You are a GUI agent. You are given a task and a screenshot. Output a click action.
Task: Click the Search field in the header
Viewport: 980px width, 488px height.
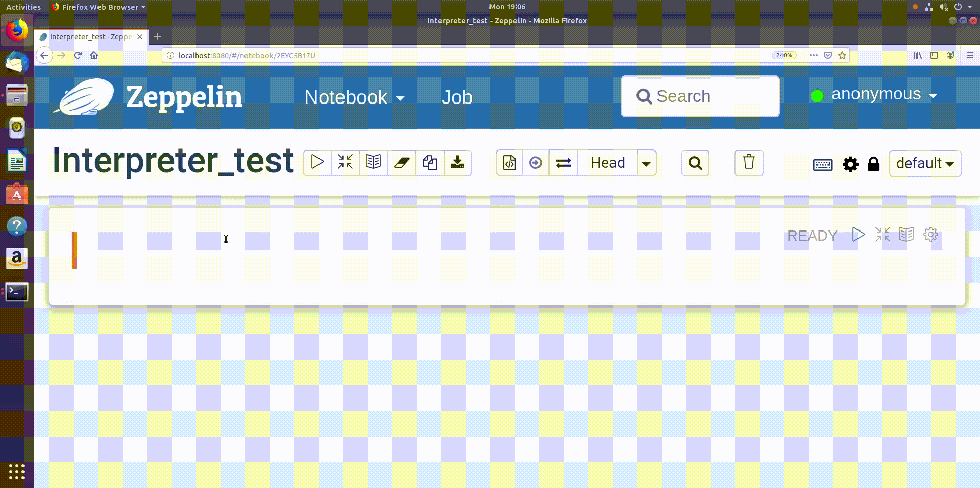tap(699, 96)
